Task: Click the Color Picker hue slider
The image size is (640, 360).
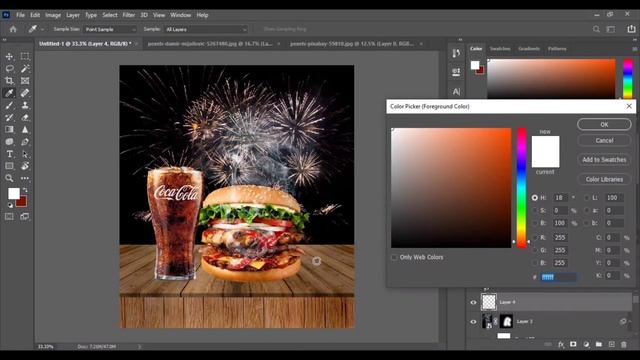Action: [x=522, y=188]
